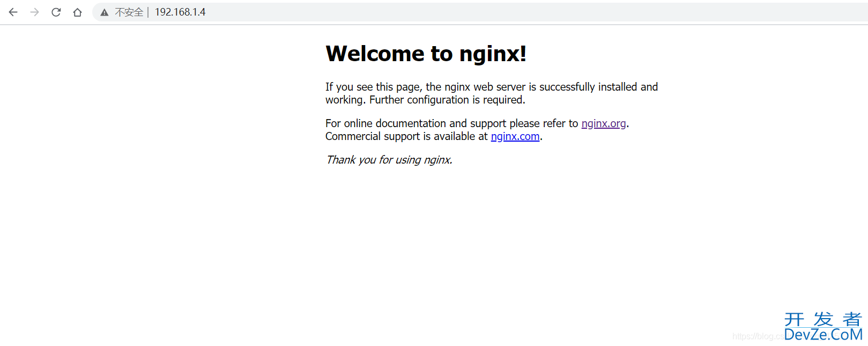Viewport: 868px width, 346px height.
Task: Click the forward navigation arrow
Action: (35, 12)
